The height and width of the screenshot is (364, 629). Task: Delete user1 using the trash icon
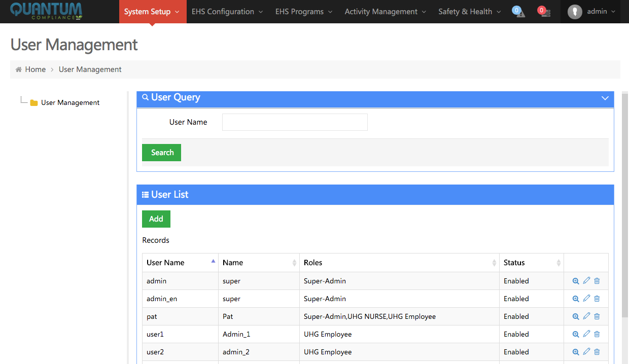tap(597, 334)
